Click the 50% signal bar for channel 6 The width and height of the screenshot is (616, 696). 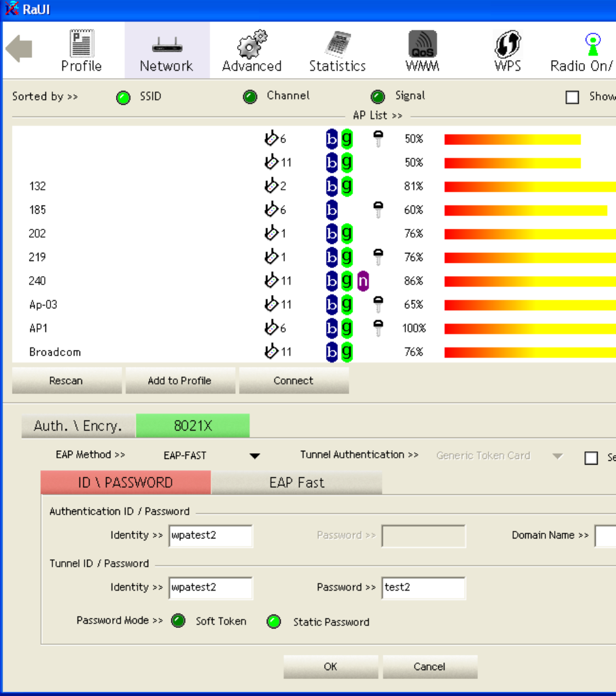coord(513,139)
